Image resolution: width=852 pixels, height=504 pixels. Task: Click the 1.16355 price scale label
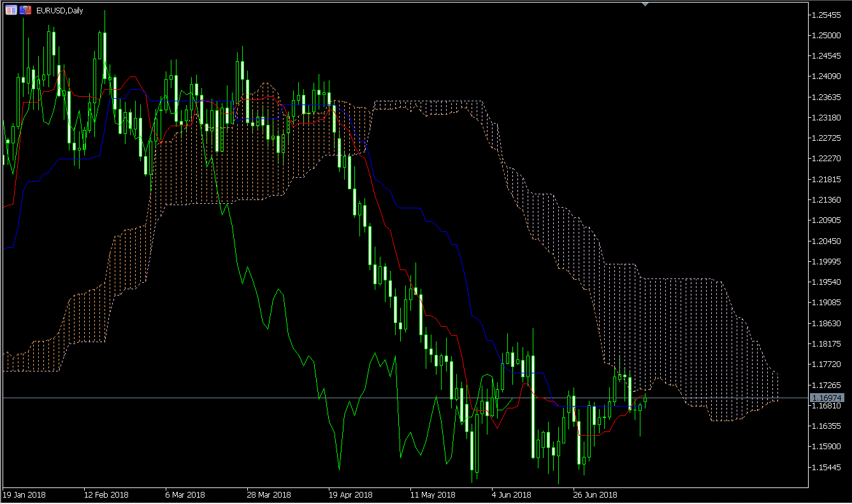point(825,426)
